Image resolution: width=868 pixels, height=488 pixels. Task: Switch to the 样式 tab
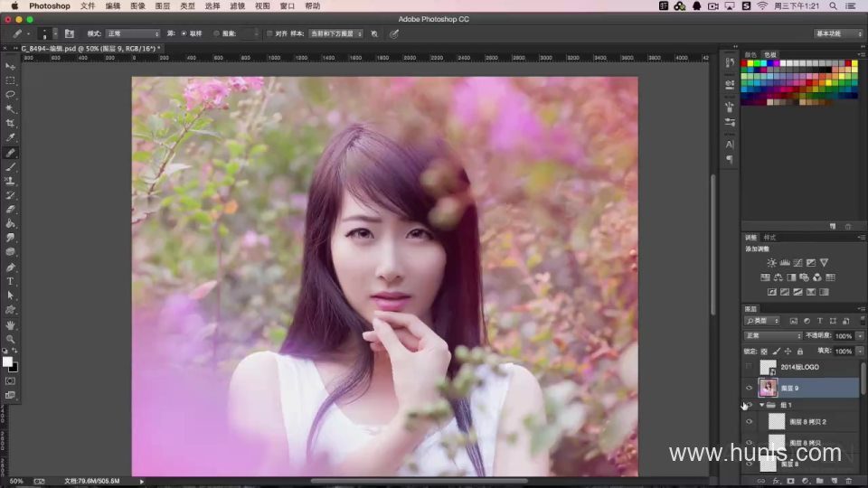click(x=770, y=238)
